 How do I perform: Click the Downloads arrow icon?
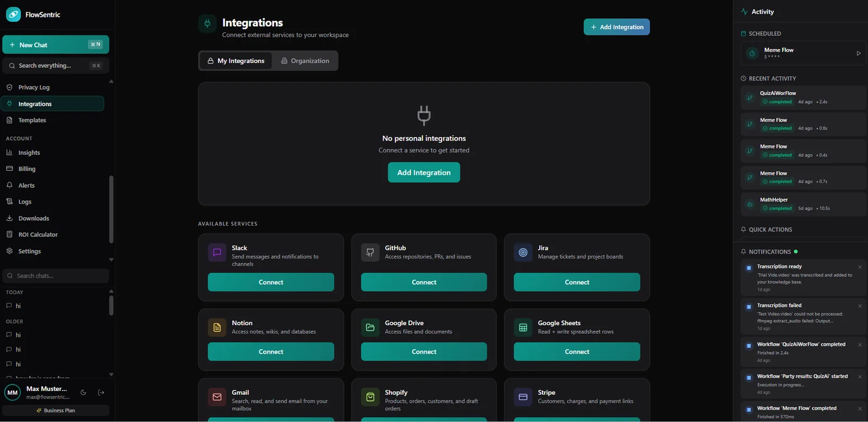9,218
